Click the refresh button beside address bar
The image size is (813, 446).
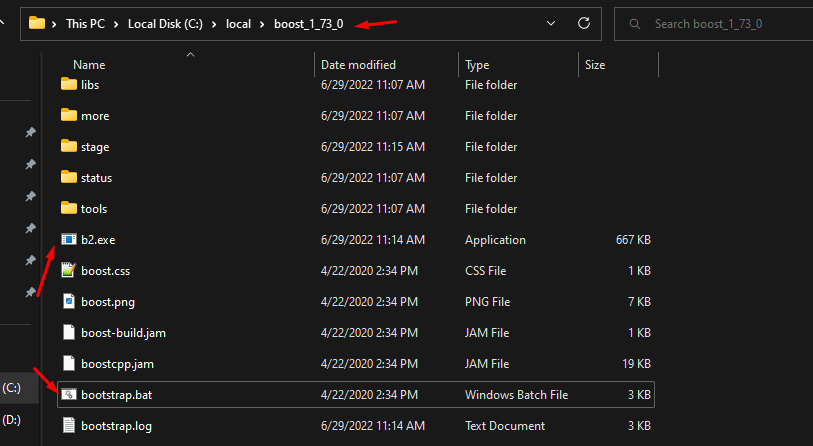584,23
